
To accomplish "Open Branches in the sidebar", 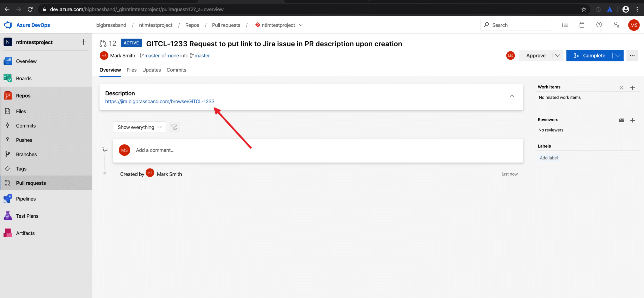I will (46, 154).
